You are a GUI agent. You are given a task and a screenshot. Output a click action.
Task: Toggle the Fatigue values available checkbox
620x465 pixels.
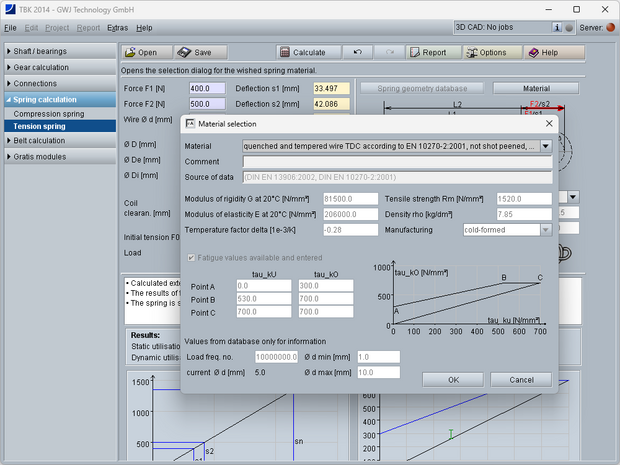(x=191, y=258)
